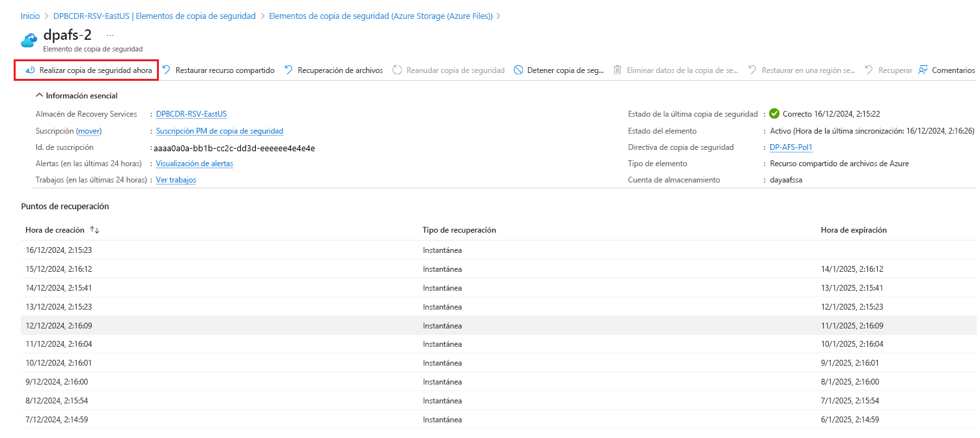The image size is (980, 438).
Task: Select recovery point 16/12/2024, 2:15:23
Action: (x=499, y=250)
